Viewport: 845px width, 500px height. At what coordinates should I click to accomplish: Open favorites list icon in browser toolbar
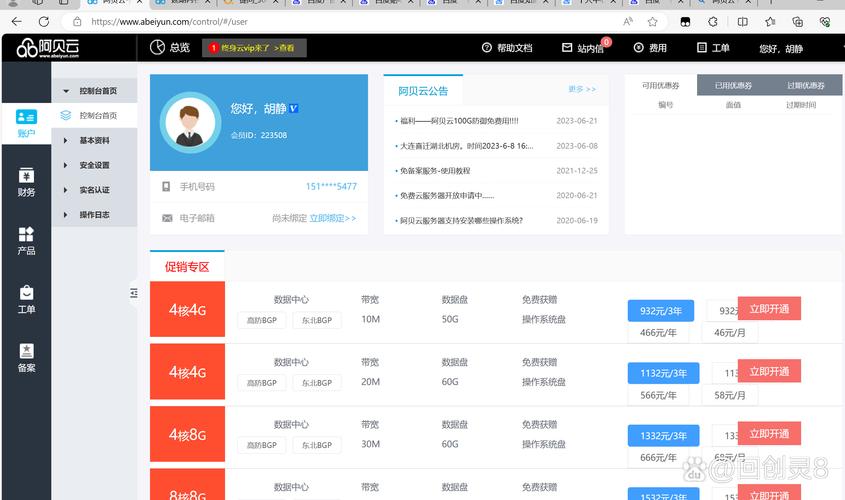pos(770,22)
